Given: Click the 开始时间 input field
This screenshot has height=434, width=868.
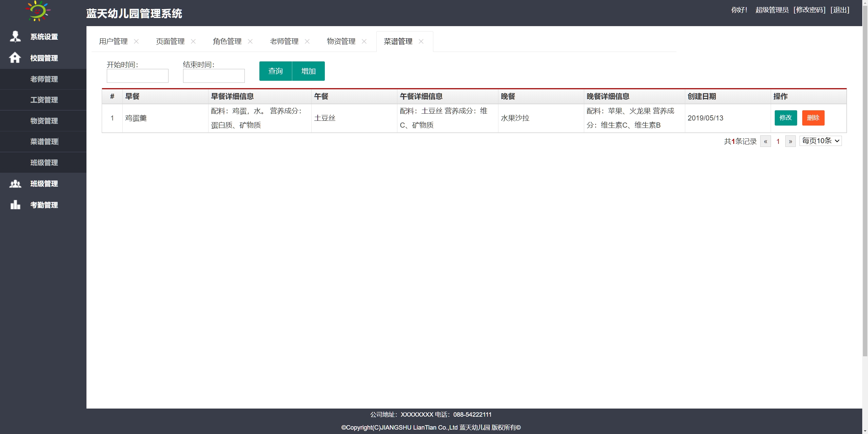Looking at the screenshot, I should coord(137,76).
